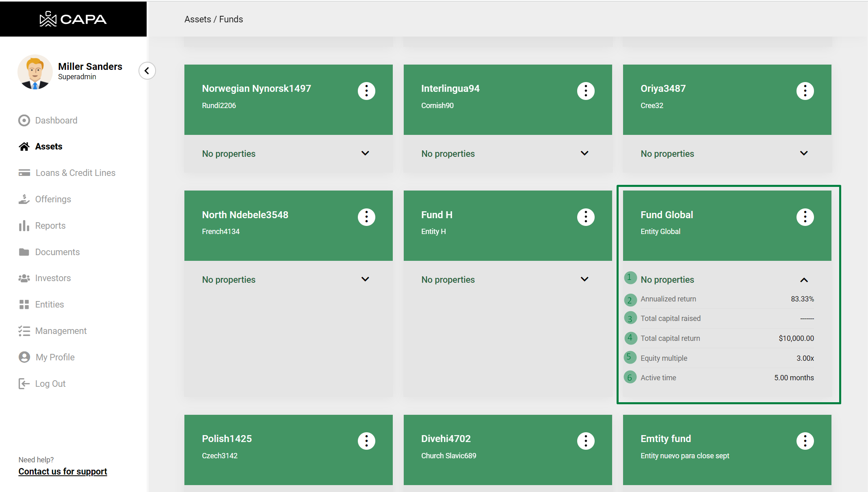Viewport: 868px width, 492px height.
Task: Expand Fund H properties chevron
Action: (x=584, y=280)
